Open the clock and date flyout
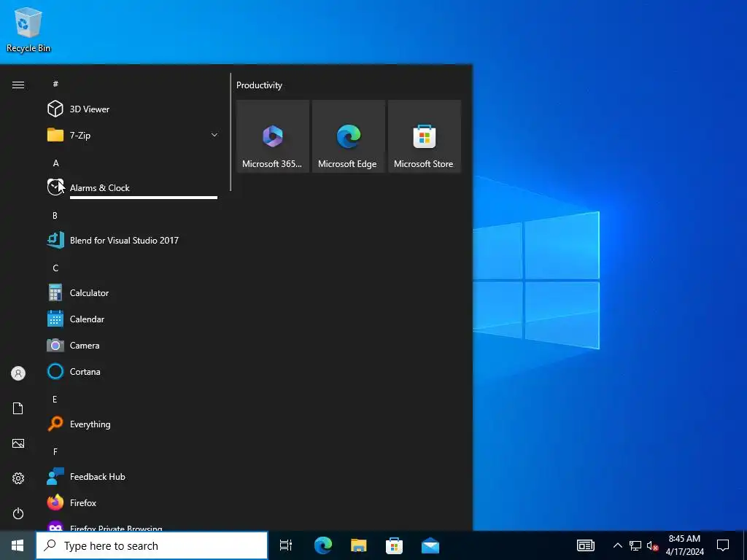747x560 pixels. point(684,545)
